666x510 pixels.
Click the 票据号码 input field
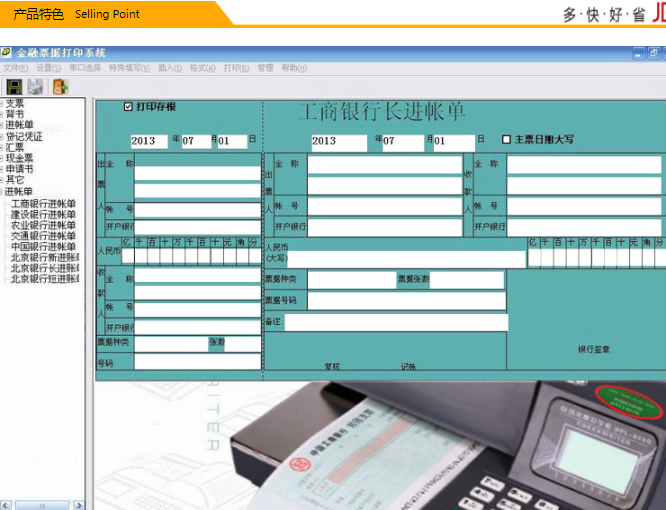pos(406,301)
